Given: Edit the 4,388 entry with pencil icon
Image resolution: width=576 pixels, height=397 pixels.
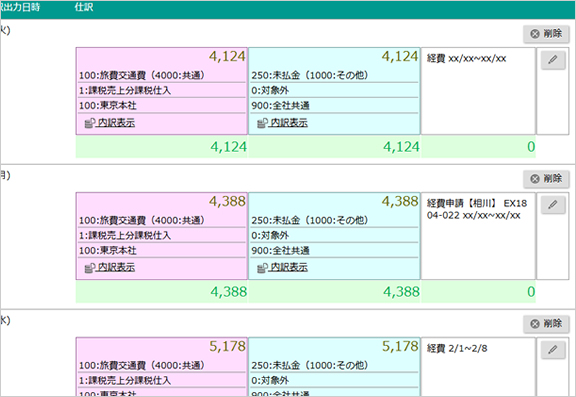Looking at the screenshot, I should pyautogui.click(x=553, y=205).
